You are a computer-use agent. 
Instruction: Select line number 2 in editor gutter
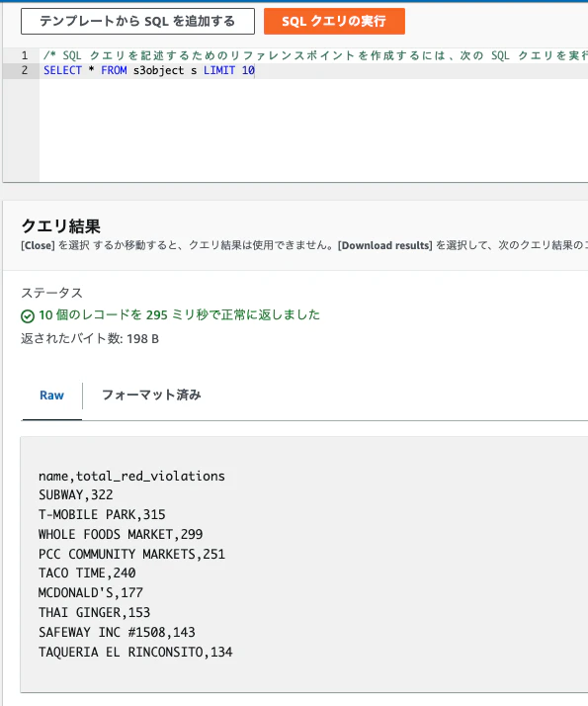click(25, 70)
